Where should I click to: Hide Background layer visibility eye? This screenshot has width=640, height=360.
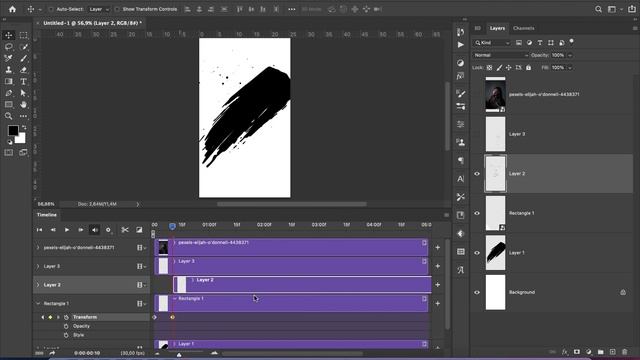pos(477,292)
